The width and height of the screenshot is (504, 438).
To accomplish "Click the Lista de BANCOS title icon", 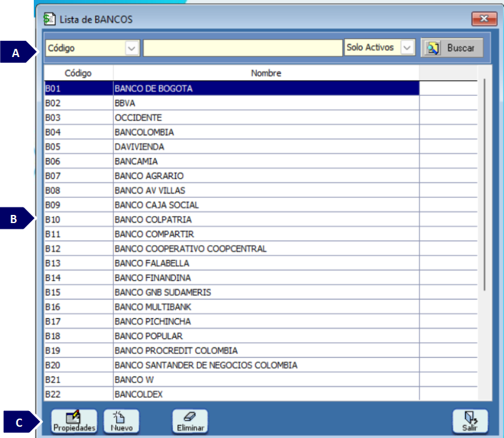I will pos(49,19).
